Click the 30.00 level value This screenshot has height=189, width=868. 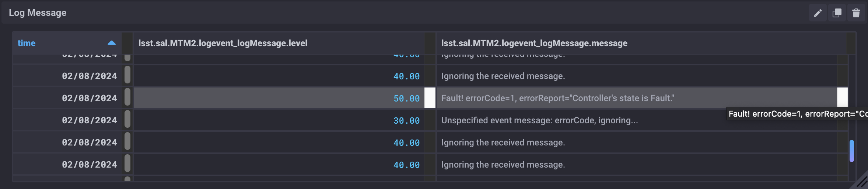pyautogui.click(x=406, y=121)
